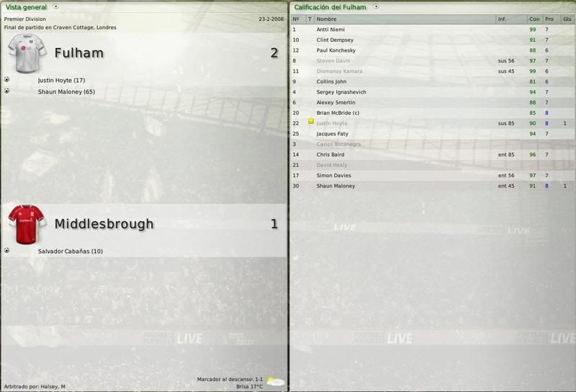The width and height of the screenshot is (576, 392).
Task: Select Shaun Maloney name in ratings list
Action: [336, 186]
